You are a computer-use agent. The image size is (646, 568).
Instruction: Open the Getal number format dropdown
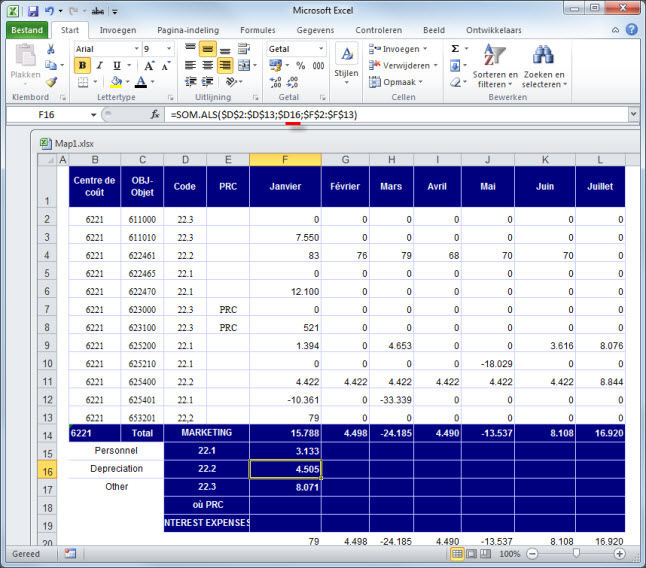pos(321,49)
